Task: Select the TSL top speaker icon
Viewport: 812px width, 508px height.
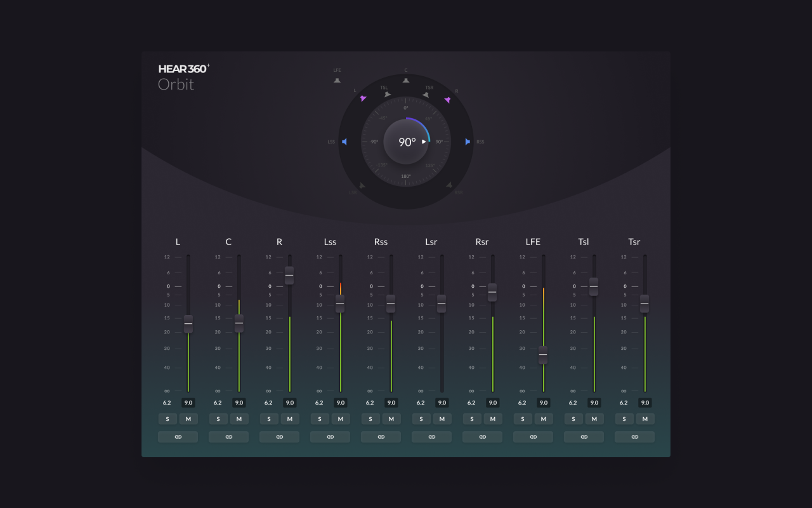Action: (388, 93)
